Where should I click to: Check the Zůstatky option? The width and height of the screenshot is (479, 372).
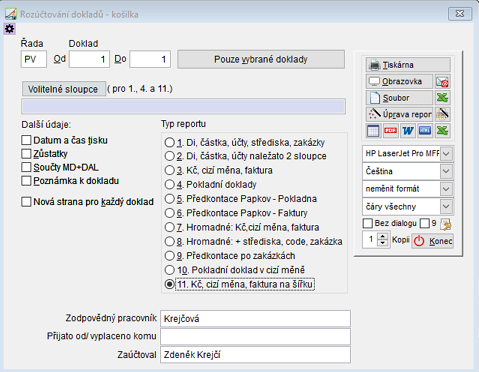(26, 154)
